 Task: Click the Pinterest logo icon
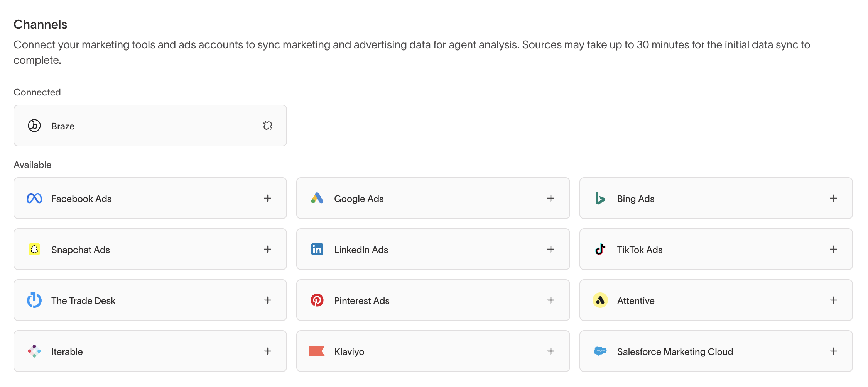317,300
